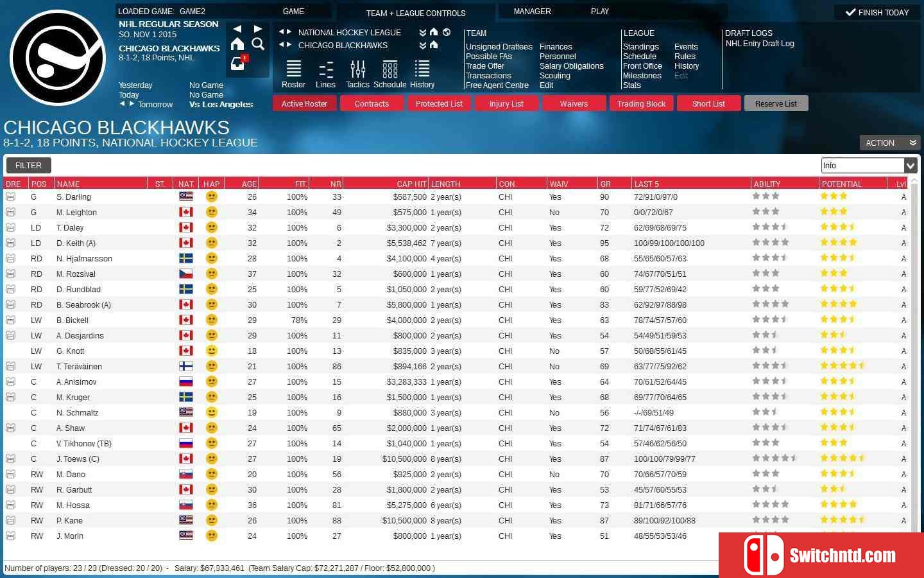Open the manager home screen icon

point(237,44)
